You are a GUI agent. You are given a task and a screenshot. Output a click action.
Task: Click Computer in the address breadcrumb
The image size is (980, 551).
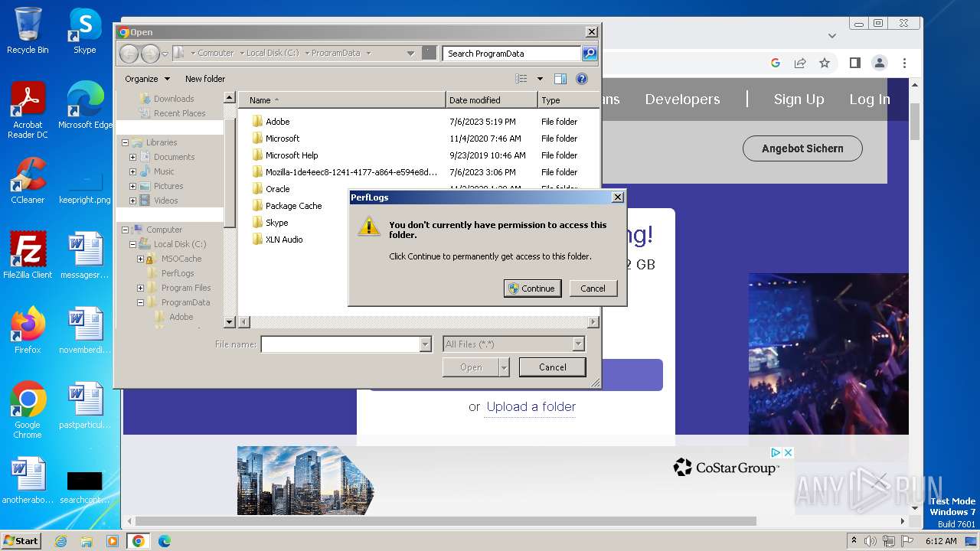pyautogui.click(x=216, y=54)
